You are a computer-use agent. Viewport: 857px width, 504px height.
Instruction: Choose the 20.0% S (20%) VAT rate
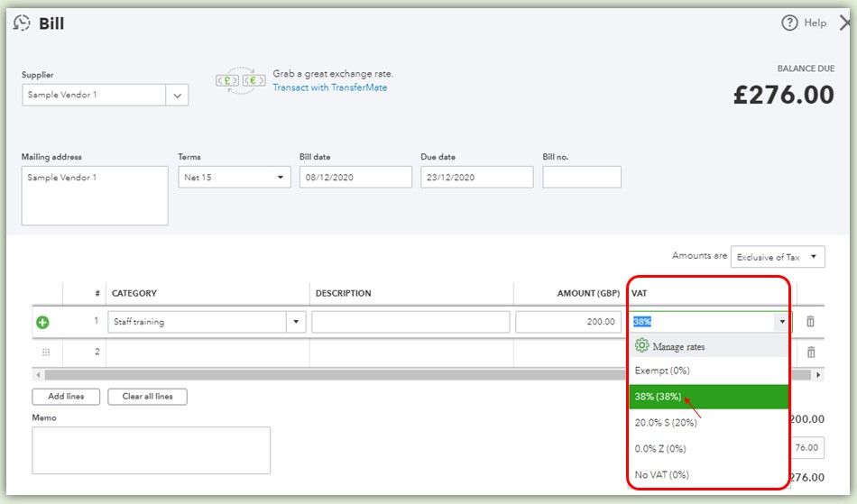point(708,423)
